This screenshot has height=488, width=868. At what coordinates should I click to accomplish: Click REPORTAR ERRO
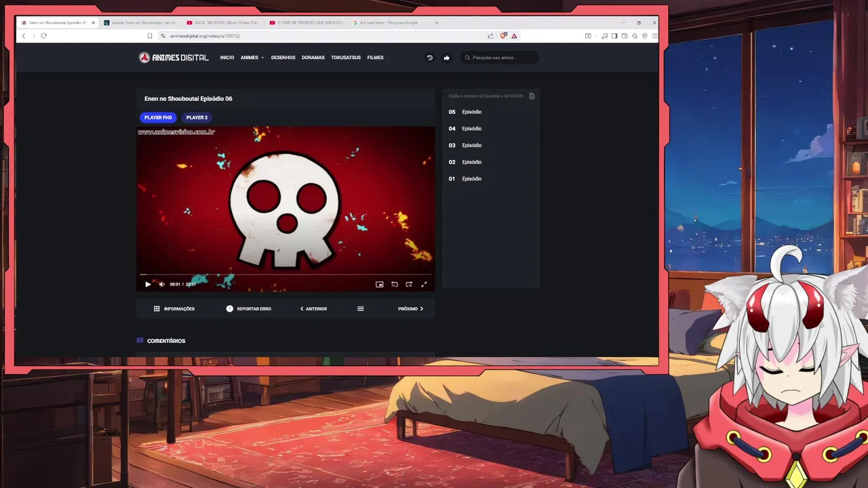point(249,308)
